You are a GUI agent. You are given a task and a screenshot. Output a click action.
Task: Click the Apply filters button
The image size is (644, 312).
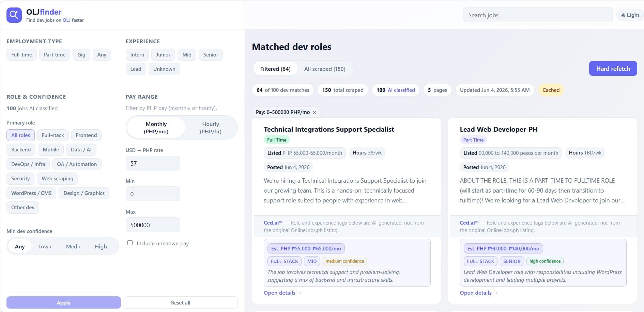[x=63, y=302]
